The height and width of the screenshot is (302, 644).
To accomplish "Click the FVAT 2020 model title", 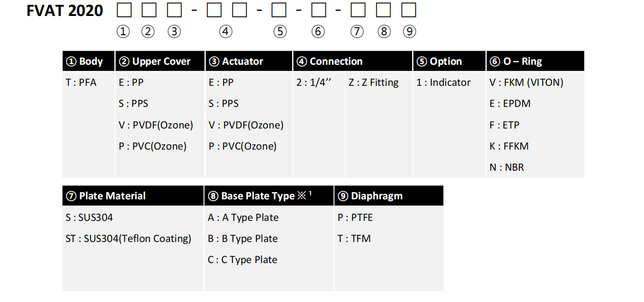I will click(65, 10).
